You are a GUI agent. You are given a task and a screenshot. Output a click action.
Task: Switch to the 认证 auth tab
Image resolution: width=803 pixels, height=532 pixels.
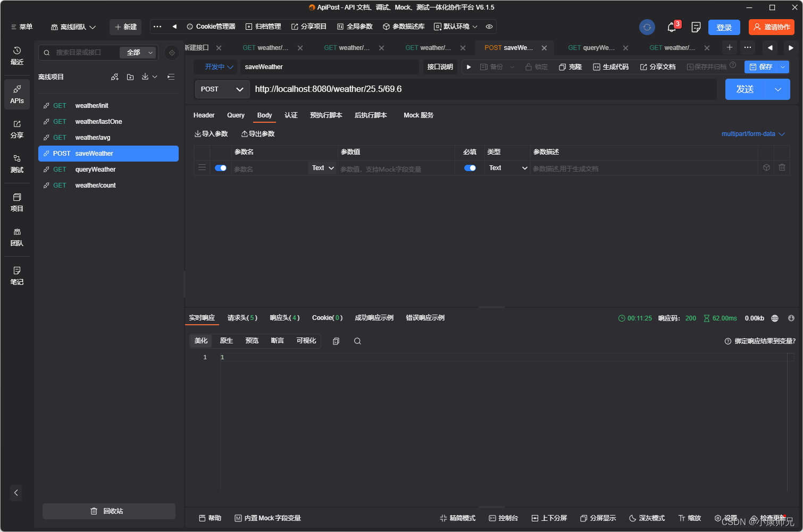[x=291, y=115]
